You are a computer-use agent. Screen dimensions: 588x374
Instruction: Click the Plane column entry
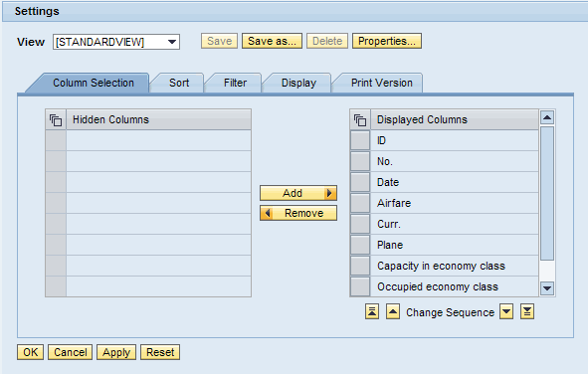point(455,245)
